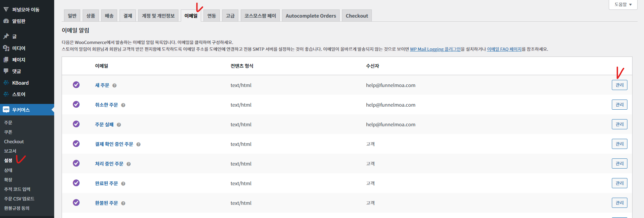644x218 pixels.
Task: Click the 페이지 pages icon
Action: click(x=6, y=60)
